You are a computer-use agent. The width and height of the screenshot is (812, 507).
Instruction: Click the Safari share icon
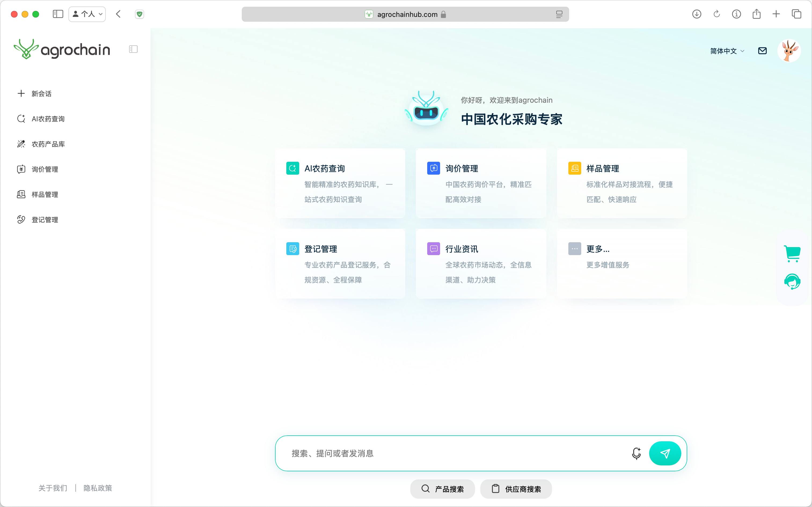(x=756, y=14)
